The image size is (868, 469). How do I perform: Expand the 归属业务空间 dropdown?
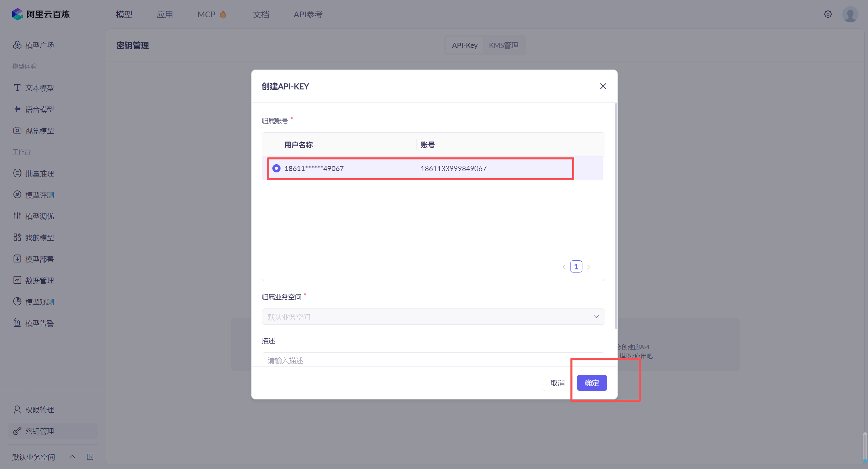433,317
